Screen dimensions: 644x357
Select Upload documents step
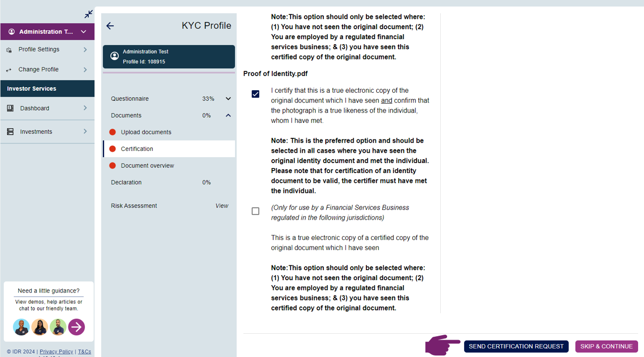(146, 132)
